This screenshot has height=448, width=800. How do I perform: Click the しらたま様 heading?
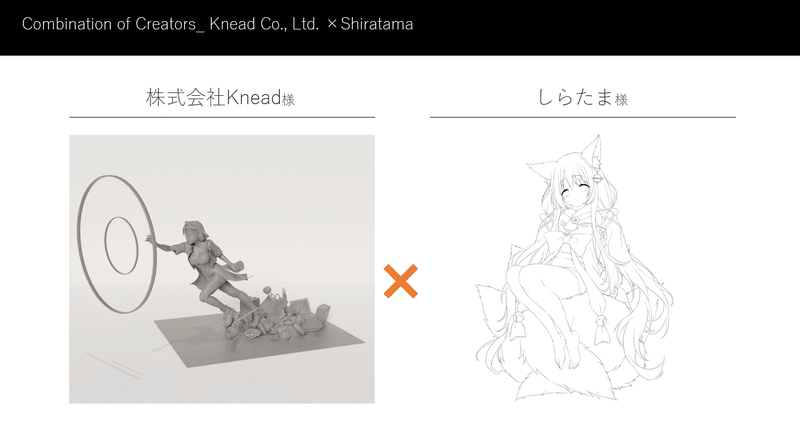(582, 97)
